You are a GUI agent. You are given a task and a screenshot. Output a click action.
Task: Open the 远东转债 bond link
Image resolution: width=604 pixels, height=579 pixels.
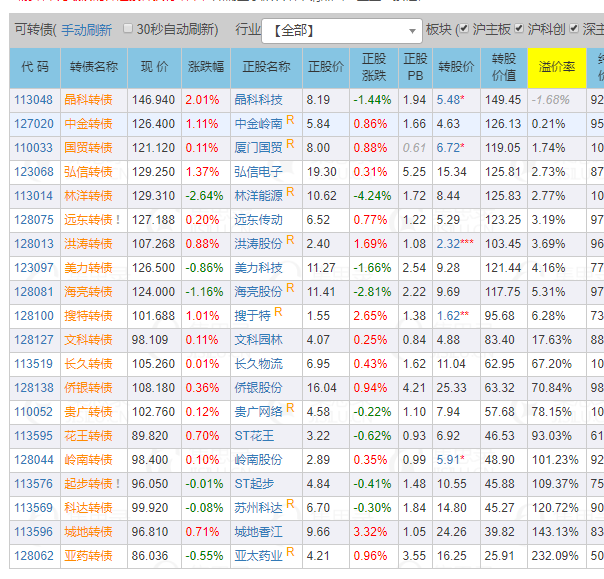point(88,220)
